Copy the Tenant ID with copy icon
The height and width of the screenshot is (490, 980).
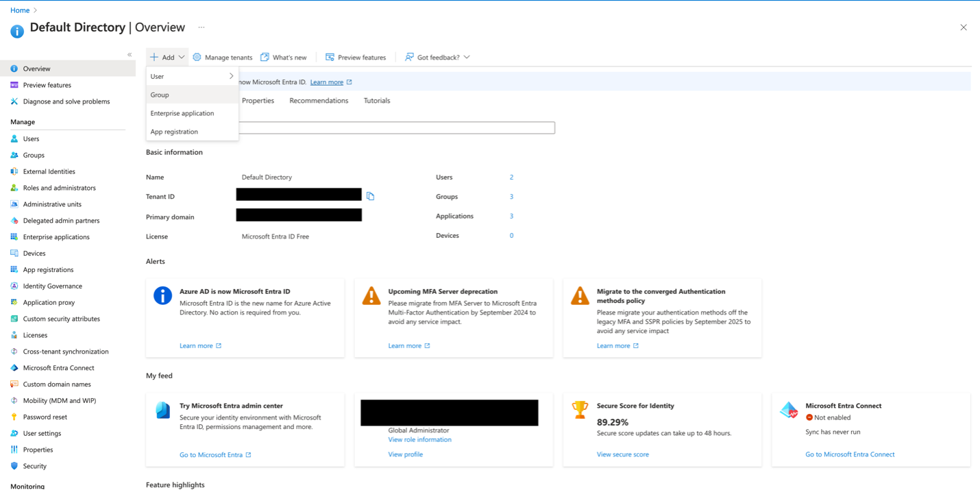point(370,196)
